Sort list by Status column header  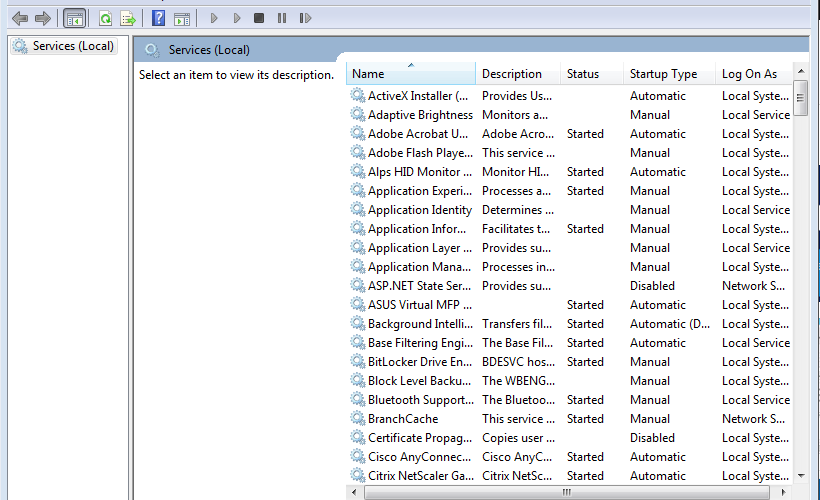pyautogui.click(x=592, y=74)
